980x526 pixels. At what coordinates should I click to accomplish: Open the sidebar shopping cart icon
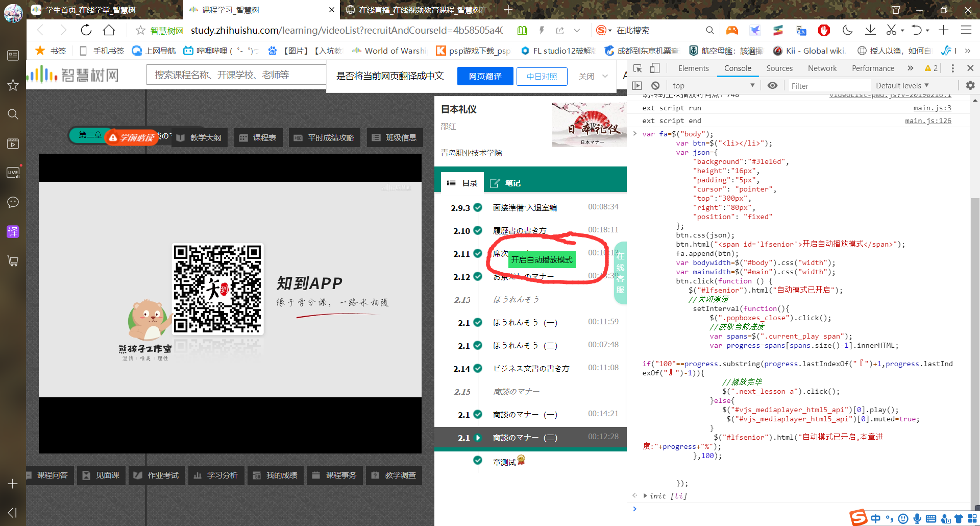(x=13, y=261)
